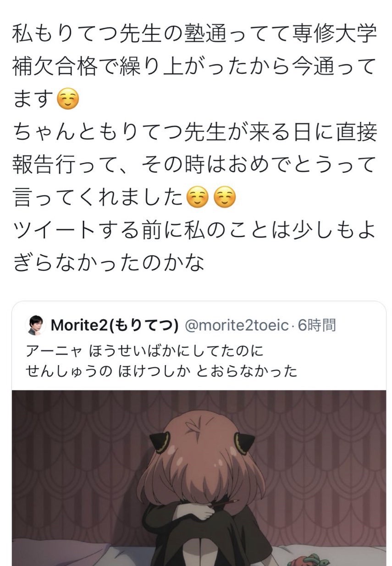Click the line ちゃんともりてつ先生が来る日に直接

coord(194,133)
